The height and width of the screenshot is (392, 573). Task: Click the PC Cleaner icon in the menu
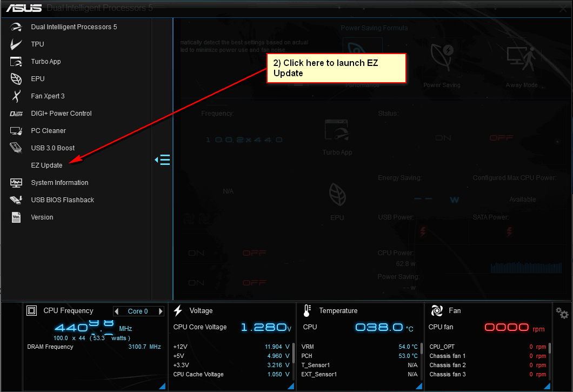click(x=16, y=130)
